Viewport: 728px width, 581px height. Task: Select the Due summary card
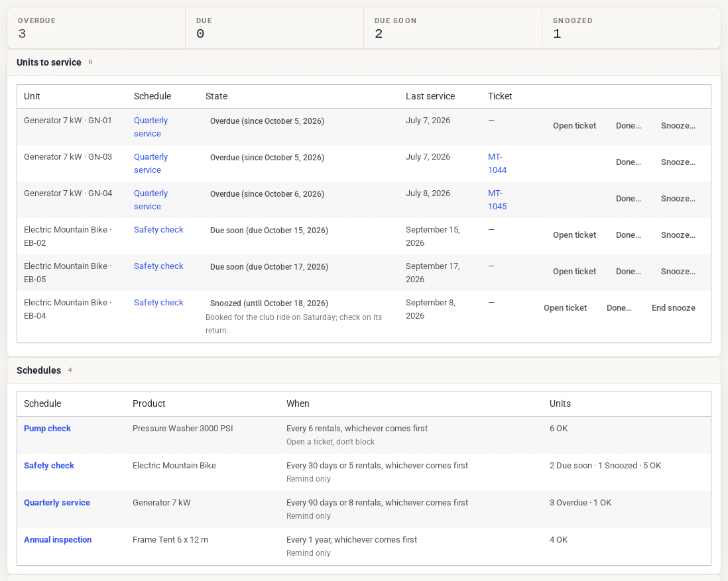[274, 28]
